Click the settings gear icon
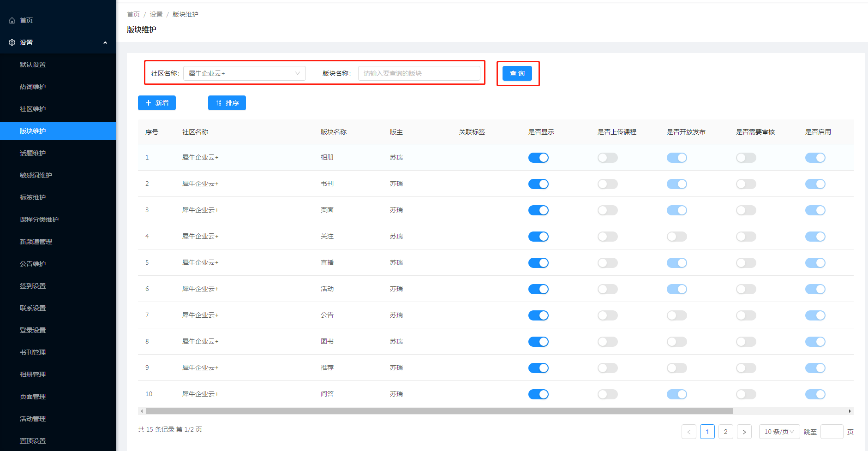 coord(12,42)
